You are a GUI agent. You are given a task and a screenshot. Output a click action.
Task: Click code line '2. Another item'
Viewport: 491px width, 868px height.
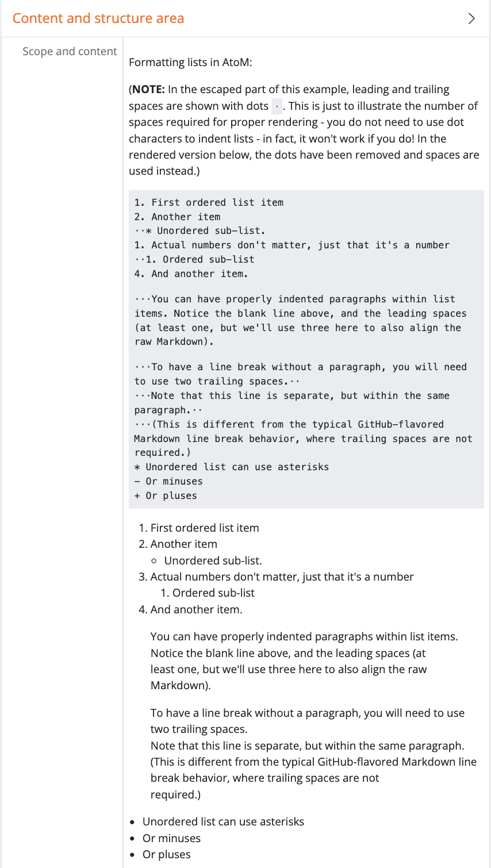click(x=177, y=217)
